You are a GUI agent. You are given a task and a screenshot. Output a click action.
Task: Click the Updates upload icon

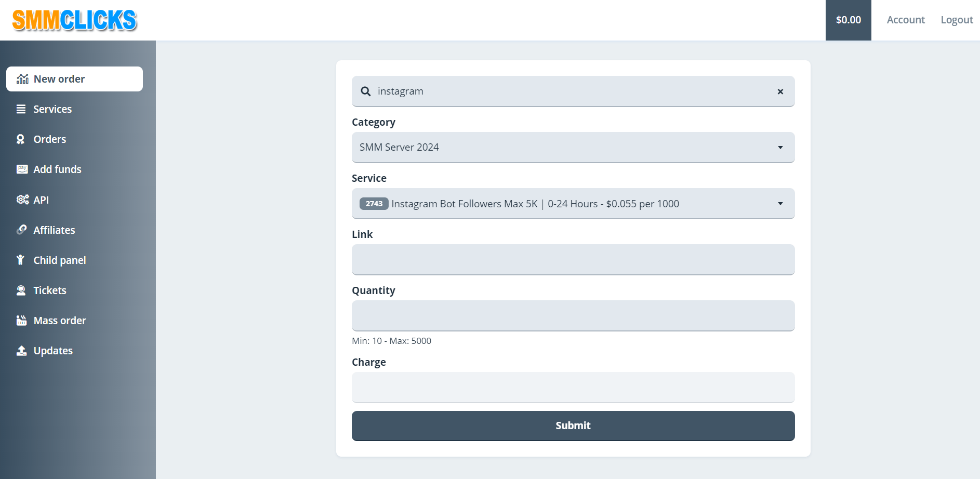pos(21,351)
